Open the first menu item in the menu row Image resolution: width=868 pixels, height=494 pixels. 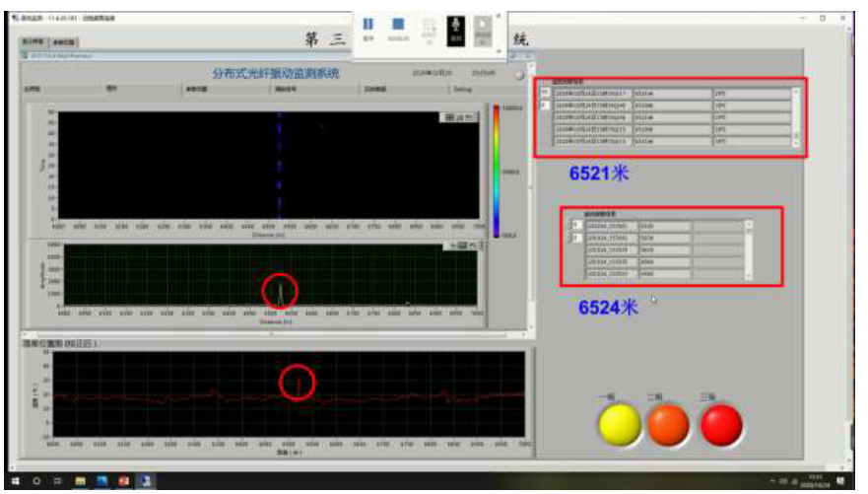click(x=33, y=89)
